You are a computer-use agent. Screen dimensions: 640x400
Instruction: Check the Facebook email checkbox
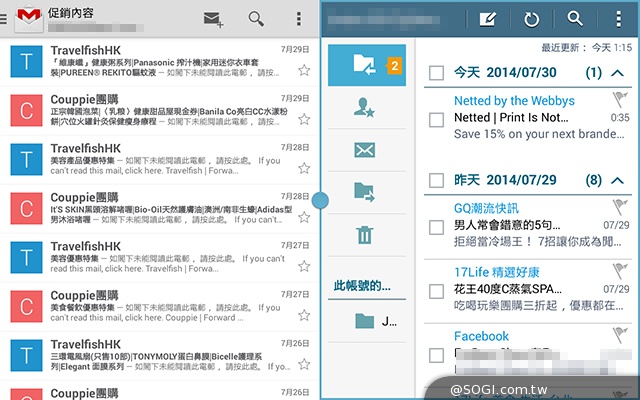(436, 355)
